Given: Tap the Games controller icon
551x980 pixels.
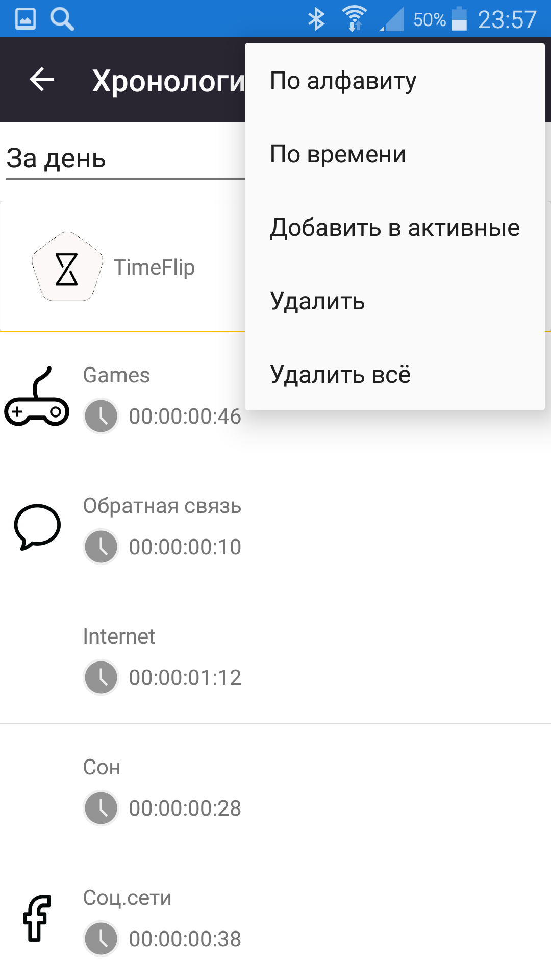Looking at the screenshot, I should [x=37, y=397].
